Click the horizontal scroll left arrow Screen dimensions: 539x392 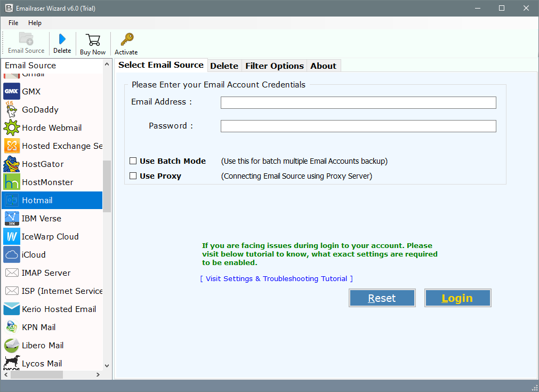pos(6,374)
